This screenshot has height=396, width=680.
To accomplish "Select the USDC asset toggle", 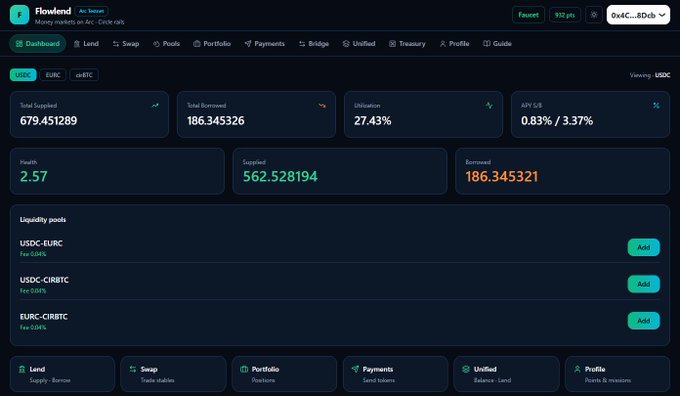I will pos(23,75).
